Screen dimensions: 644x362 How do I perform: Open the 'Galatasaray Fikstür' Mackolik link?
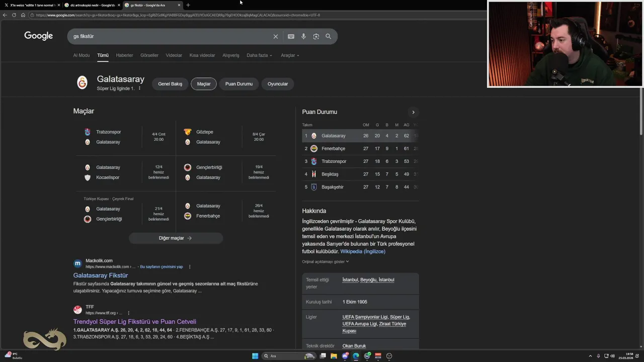(101, 276)
